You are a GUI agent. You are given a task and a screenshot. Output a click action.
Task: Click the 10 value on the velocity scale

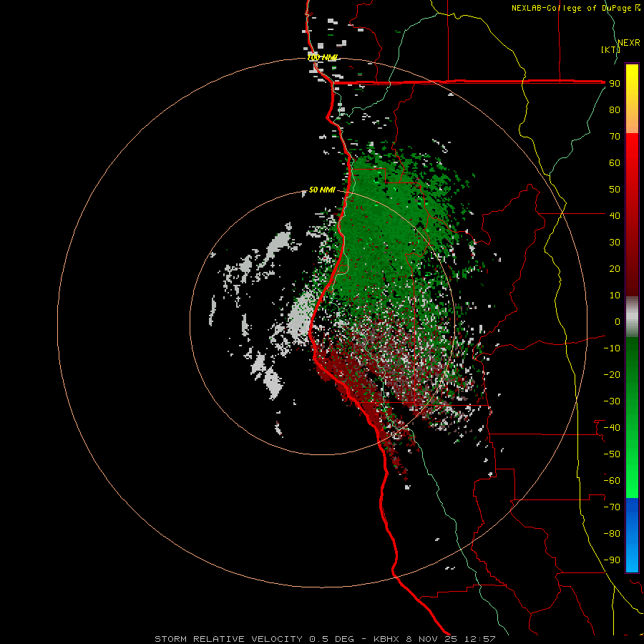coord(615,296)
